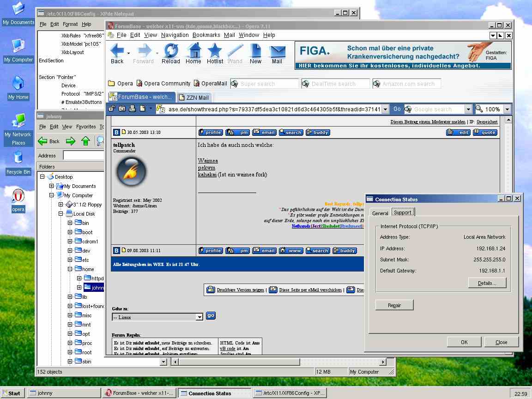
Task: Open Format menu in XPde Notepad
Action: 70,24
